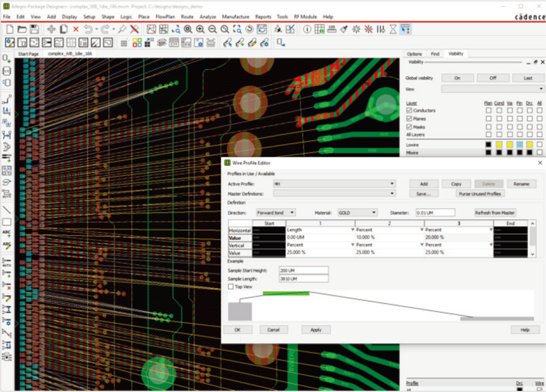546x392 pixels.
Task: Click the Undo arrow icon
Action: [88, 29]
